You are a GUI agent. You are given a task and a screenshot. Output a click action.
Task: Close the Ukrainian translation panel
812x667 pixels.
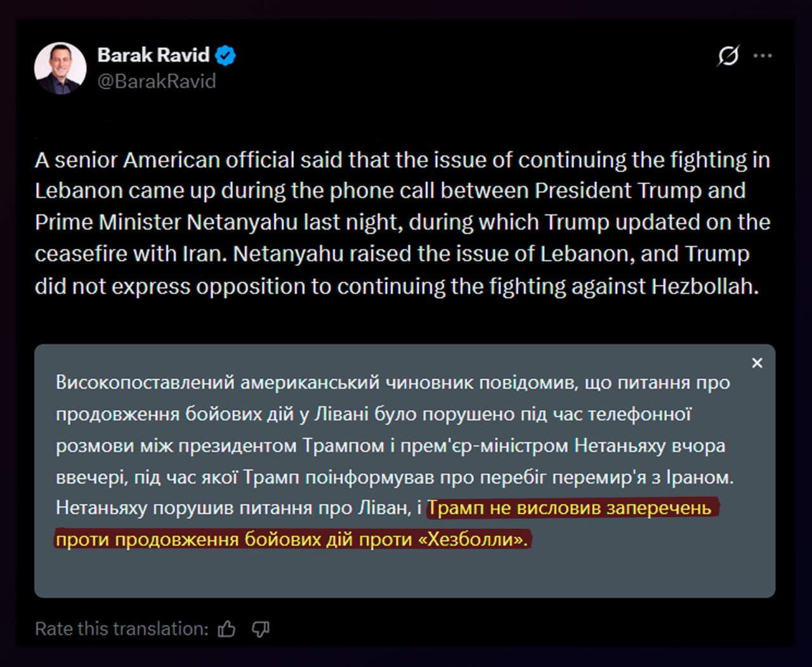757,363
